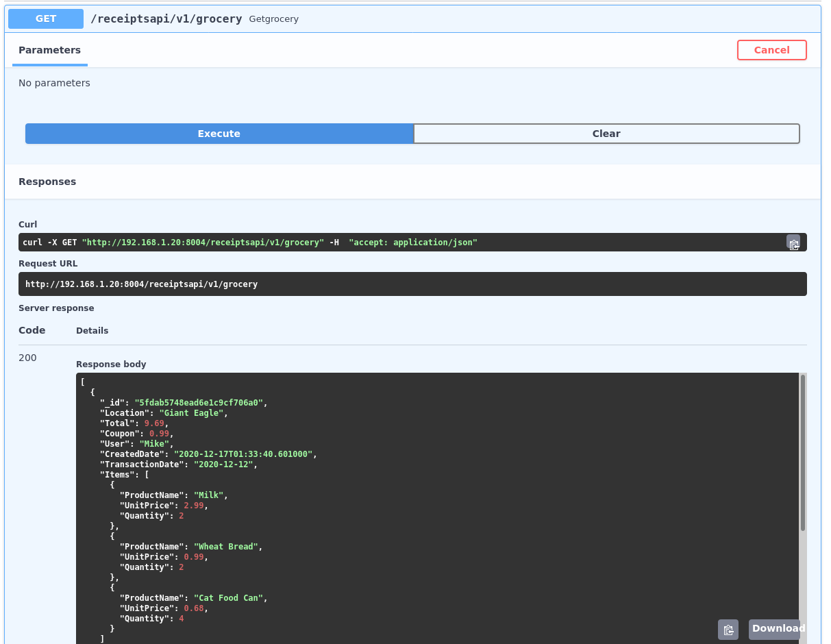Click the Getgrocery operation summary
This screenshot has height=644, width=831.
coord(274,19)
